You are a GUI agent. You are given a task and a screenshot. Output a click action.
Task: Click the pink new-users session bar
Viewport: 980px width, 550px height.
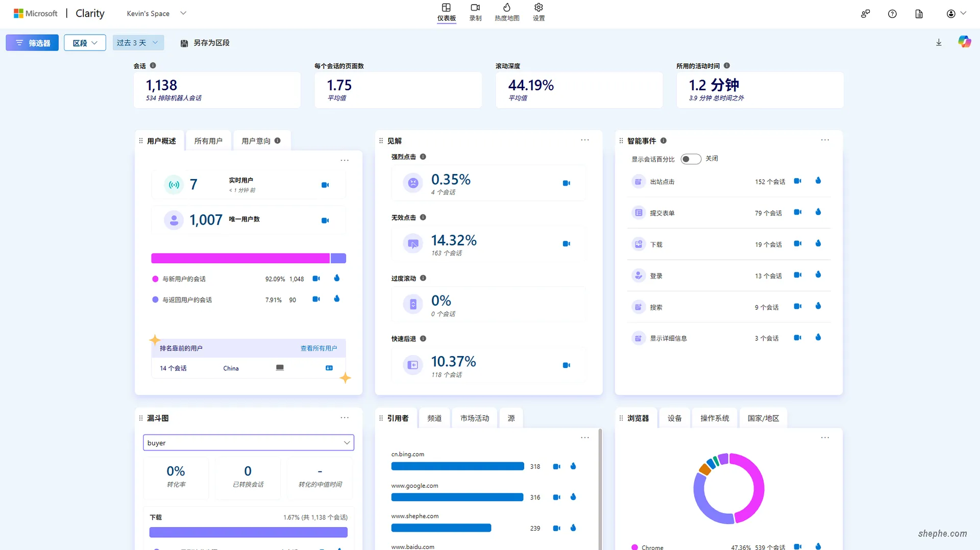(240, 259)
